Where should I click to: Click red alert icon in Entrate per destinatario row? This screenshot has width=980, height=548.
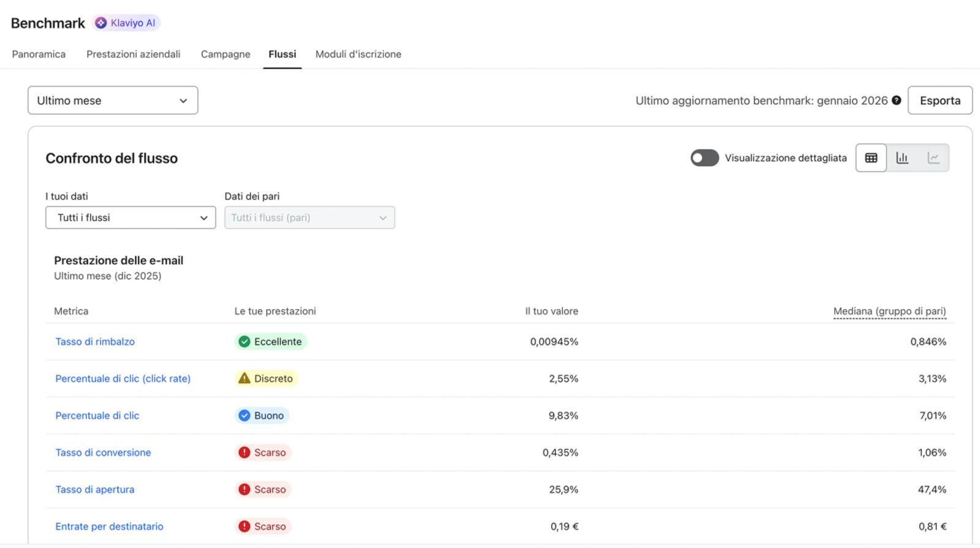coord(244,526)
